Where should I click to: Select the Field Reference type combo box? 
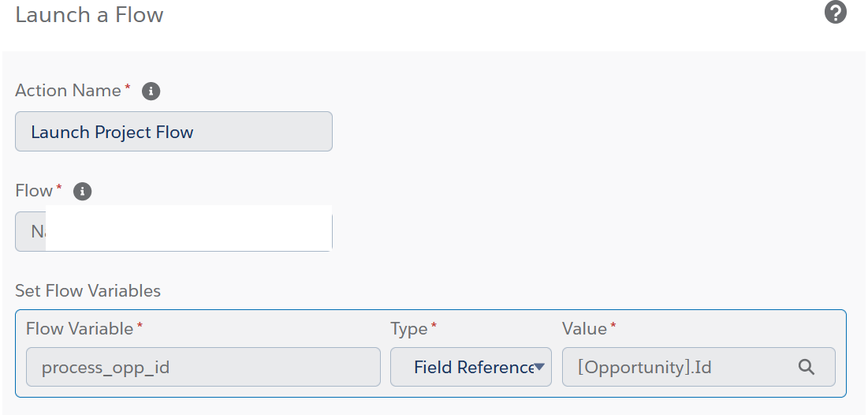point(471,367)
